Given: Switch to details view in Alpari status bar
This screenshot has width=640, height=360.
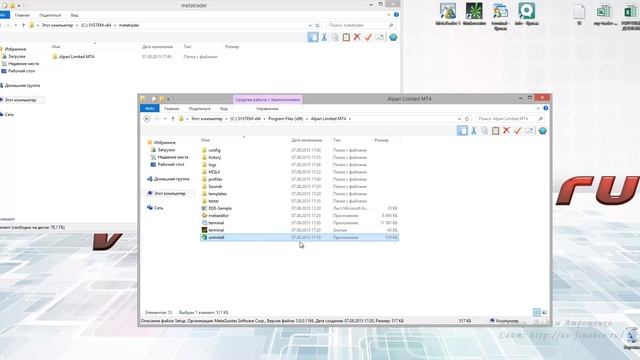Looking at the screenshot, I should point(537,312).
